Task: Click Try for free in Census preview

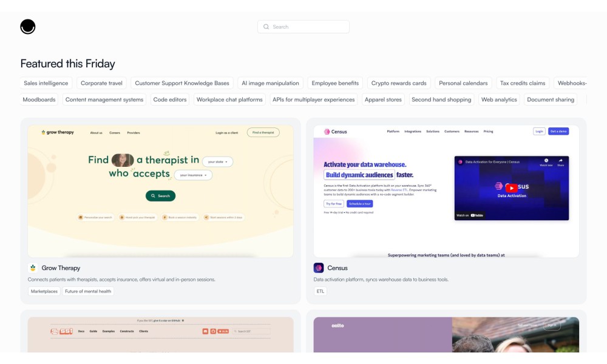Action: pos(334,204)
